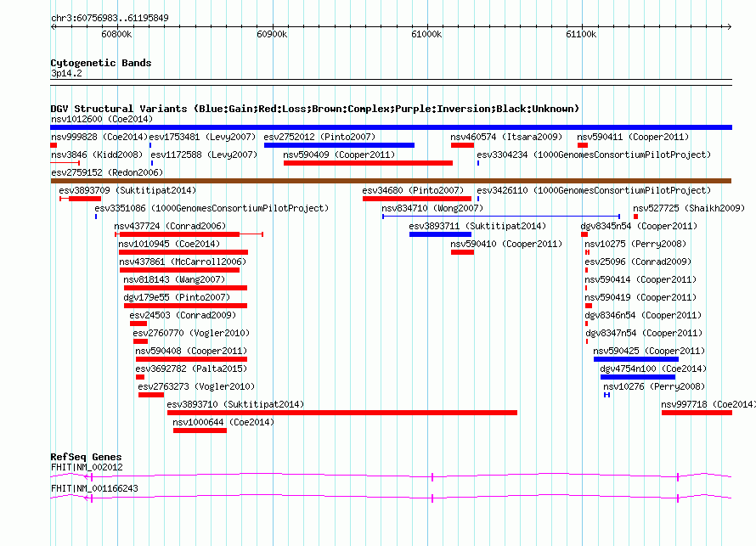Image resolution: width=756 pixels, height=546 pixels.
Task: Open esv3426110 1000GenomesConsortiumPilotProject variant
Action: point(594,190)
